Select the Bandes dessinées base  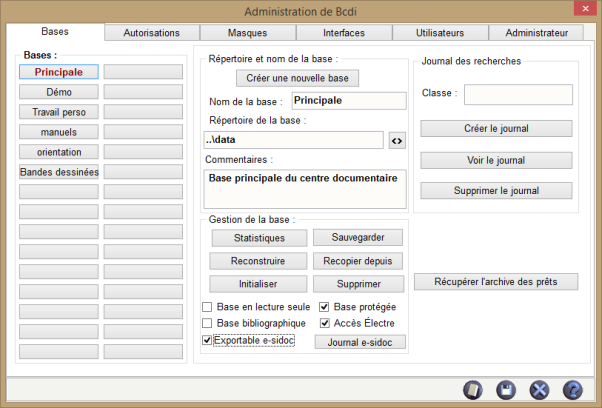point(59,172)
